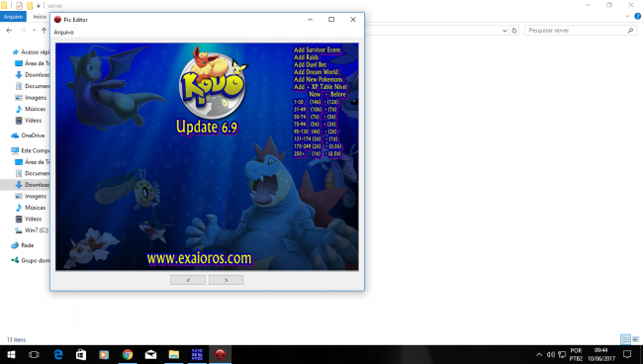The height and width of the screenshot is (364, 643).
Task: Open Action Center notifications icon
Action: [x=627, y=354]
